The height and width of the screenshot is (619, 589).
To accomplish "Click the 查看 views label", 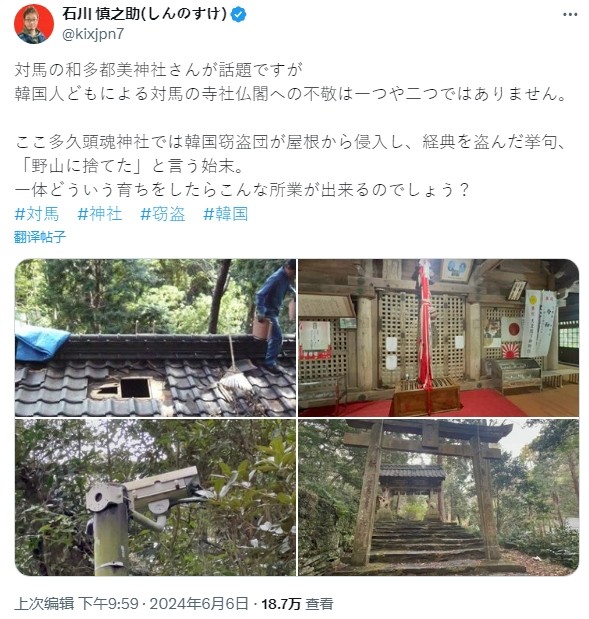I will coord(319,604).
